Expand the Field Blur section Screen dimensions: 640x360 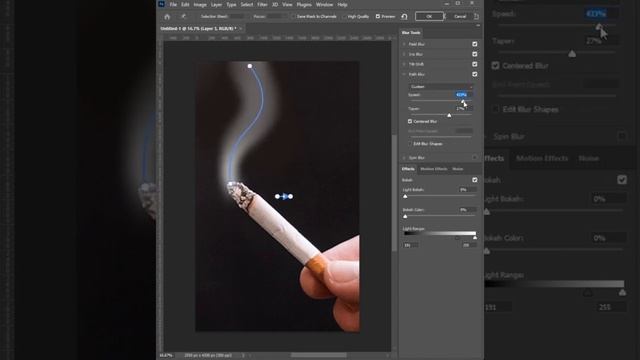[x=404, y=44]
